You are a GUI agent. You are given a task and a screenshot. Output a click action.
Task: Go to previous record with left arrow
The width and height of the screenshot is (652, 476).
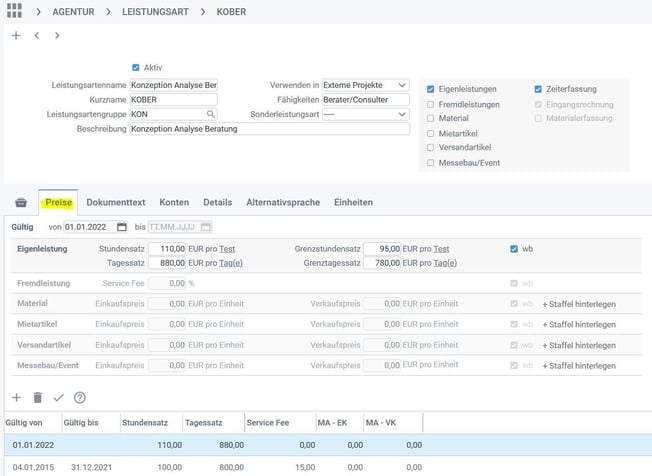tap(36, 36)
